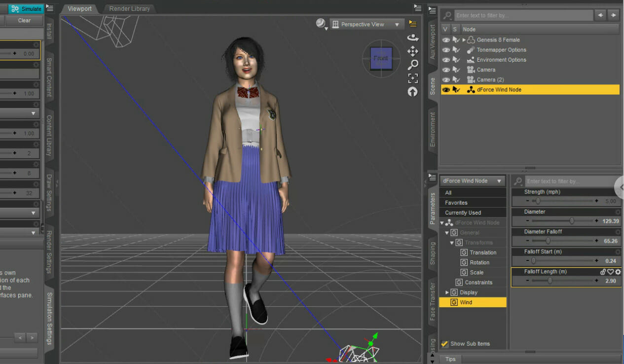Toggle selectability of Camera node
The width and height of the screenshot is (624, 364).
(x=456, y=70)
